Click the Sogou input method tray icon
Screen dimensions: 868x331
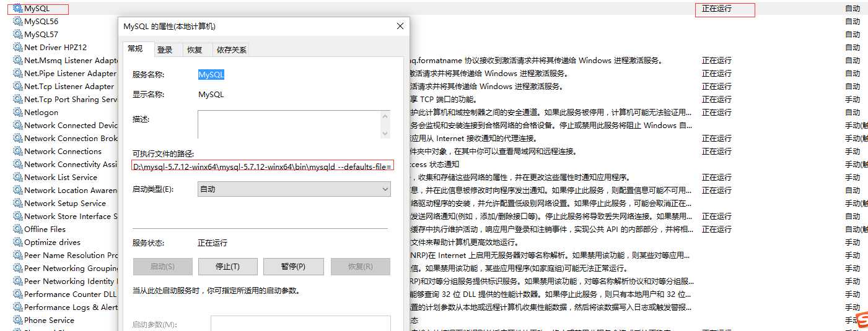862,321
